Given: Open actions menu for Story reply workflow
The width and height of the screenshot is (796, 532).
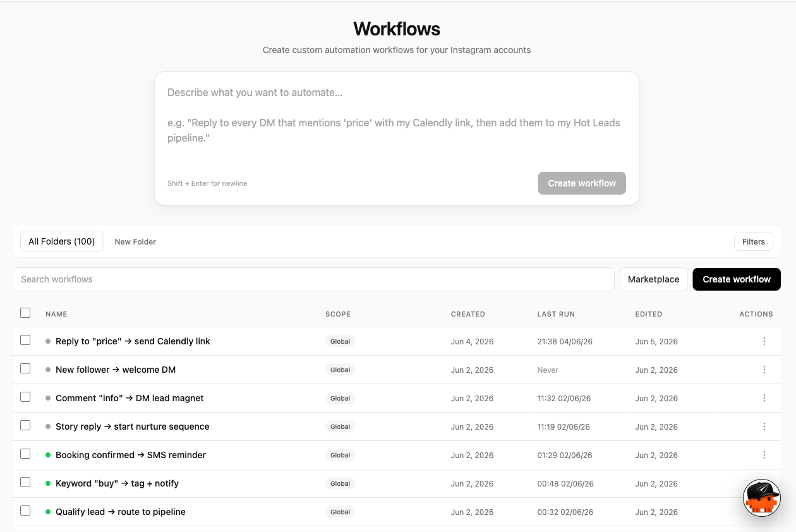Looking at the screenshot, I should coord(764,426).
